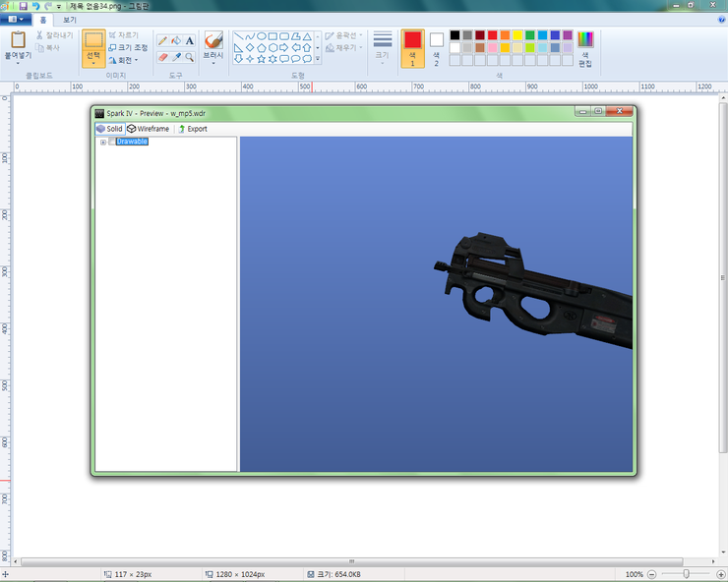Pick the pink color swatch
Viewport: 728px width, 582px height.
tap(493, 47)
